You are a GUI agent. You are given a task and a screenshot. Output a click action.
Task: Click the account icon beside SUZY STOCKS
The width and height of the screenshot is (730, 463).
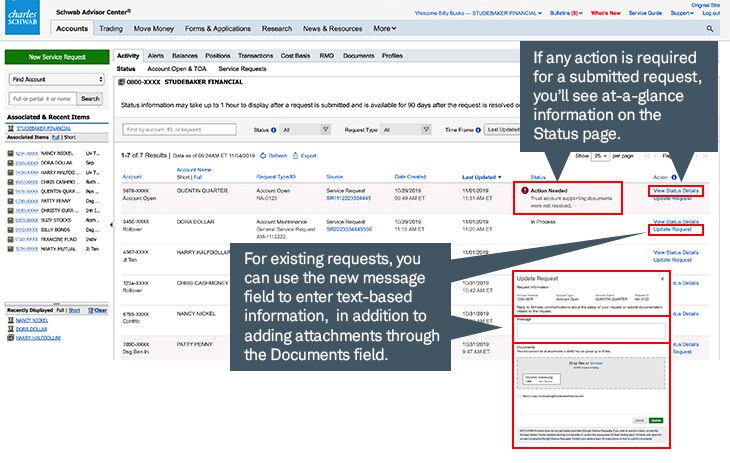tap(10, 220)
